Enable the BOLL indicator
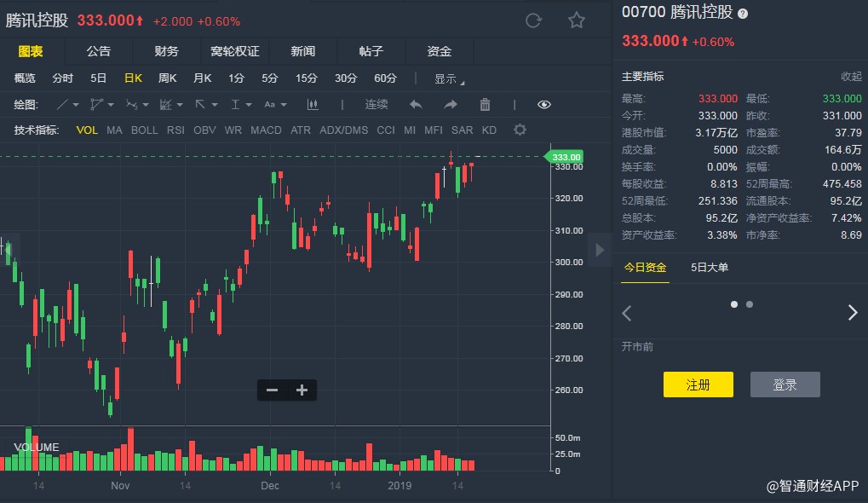Image resolution: width=868 pixels, height=503 pixels. 145,130
